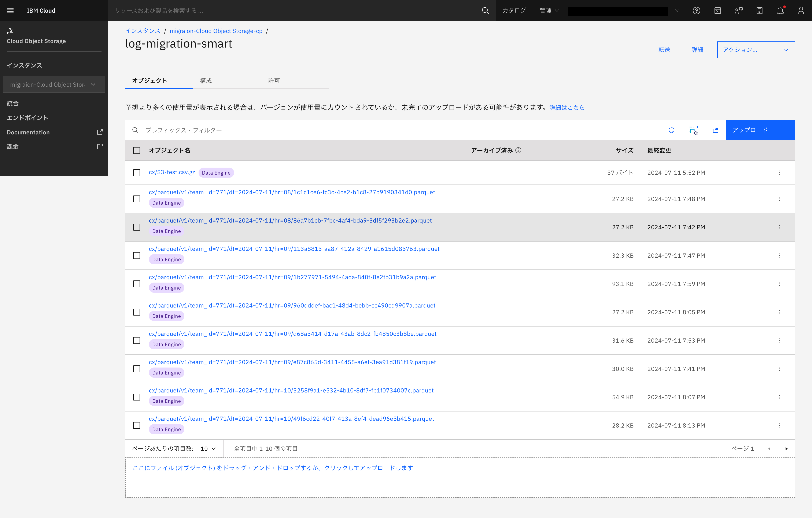This screenshot has width=812, height=518.
Task: Refresh the object list
Action: (672, 130)
